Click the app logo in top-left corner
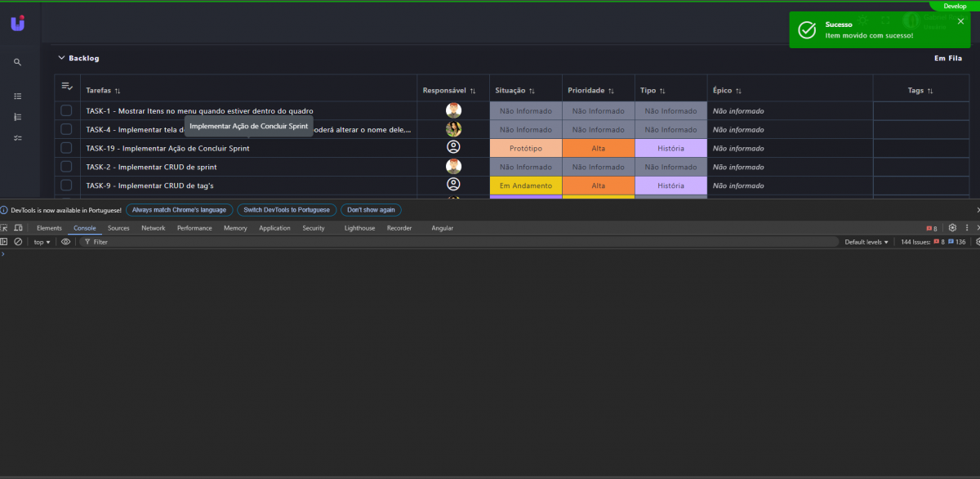Image resolution: width=980 pixels, height=479 pixels. pyautogui.click(x=17, y=24)
